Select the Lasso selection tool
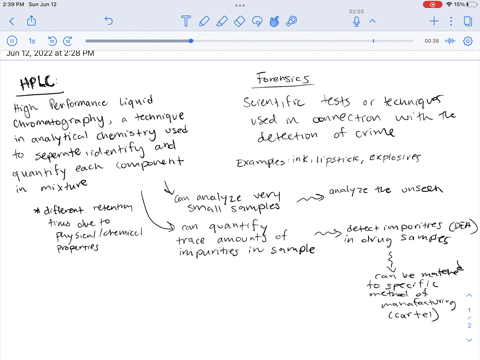Screen dimensions: 480x360 [x=257, y=21]
